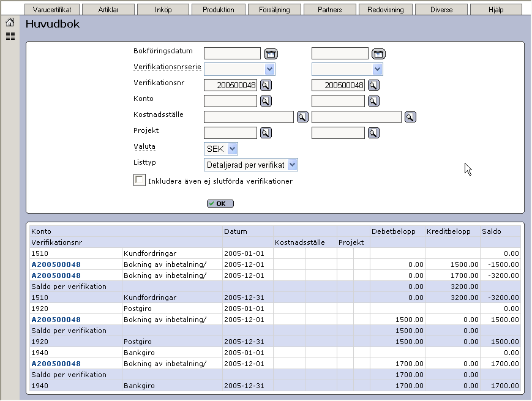Open the Artiklar menu
The image size is (532, 401).
click(x=108, y=10)
